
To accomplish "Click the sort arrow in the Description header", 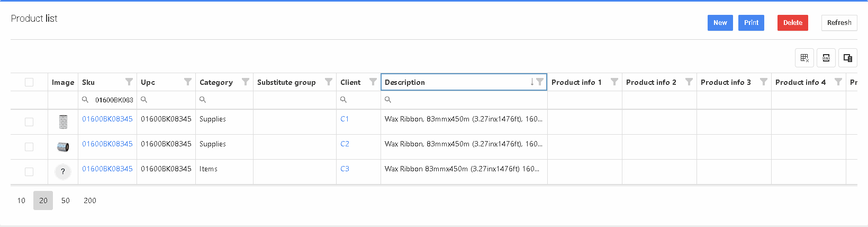I will [532, 82].
